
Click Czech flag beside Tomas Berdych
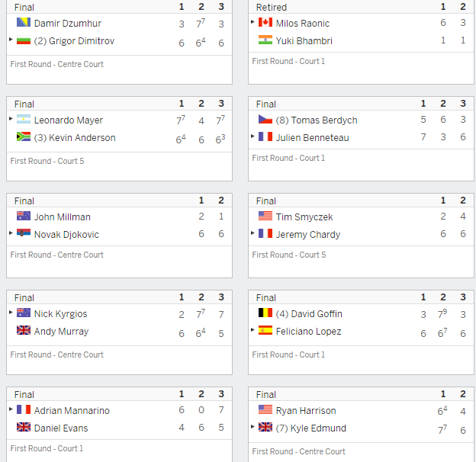point(265,119)
